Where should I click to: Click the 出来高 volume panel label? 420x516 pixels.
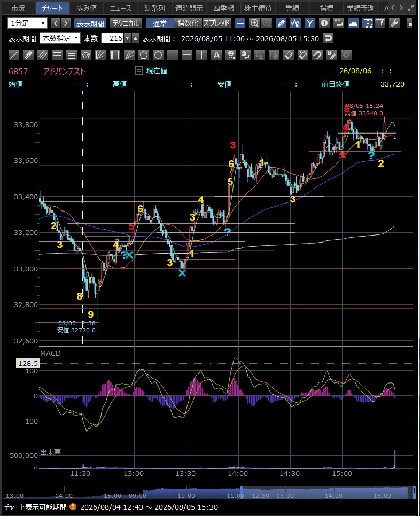click(x=50, y=452)
